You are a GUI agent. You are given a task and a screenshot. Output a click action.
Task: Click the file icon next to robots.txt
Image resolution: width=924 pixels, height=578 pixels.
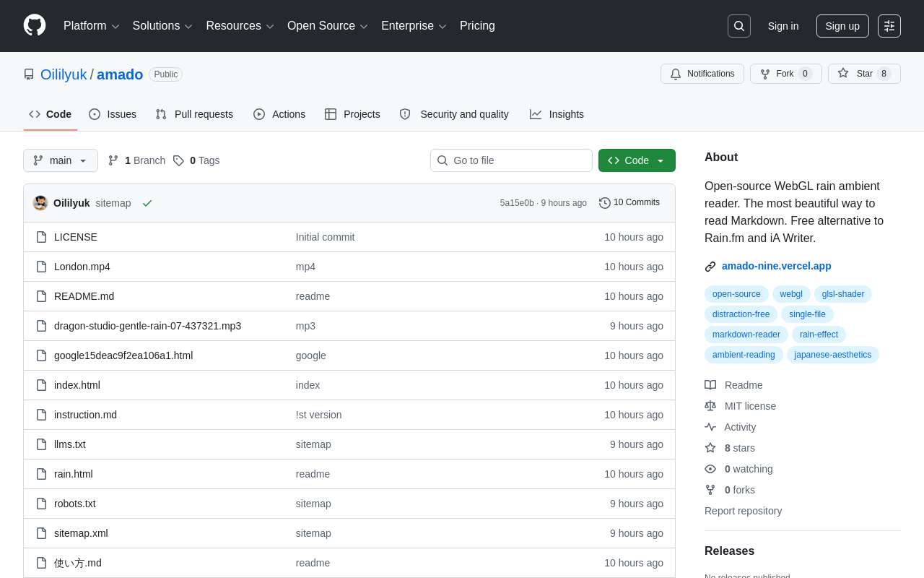(41, 504)
